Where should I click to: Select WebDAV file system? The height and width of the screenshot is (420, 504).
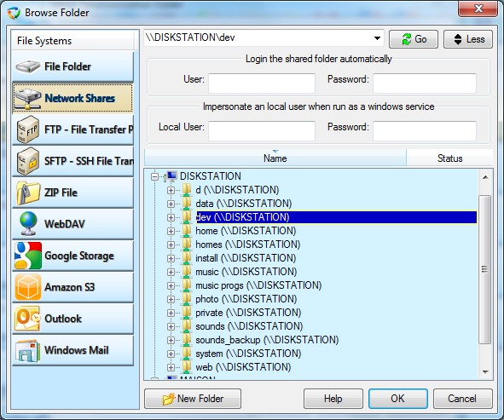73,224
